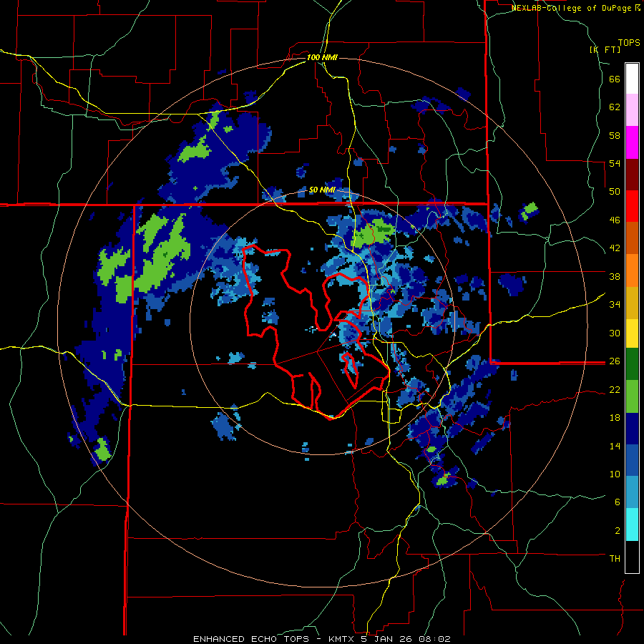Click the light green 22 kft legend swatch

point(632,396)
